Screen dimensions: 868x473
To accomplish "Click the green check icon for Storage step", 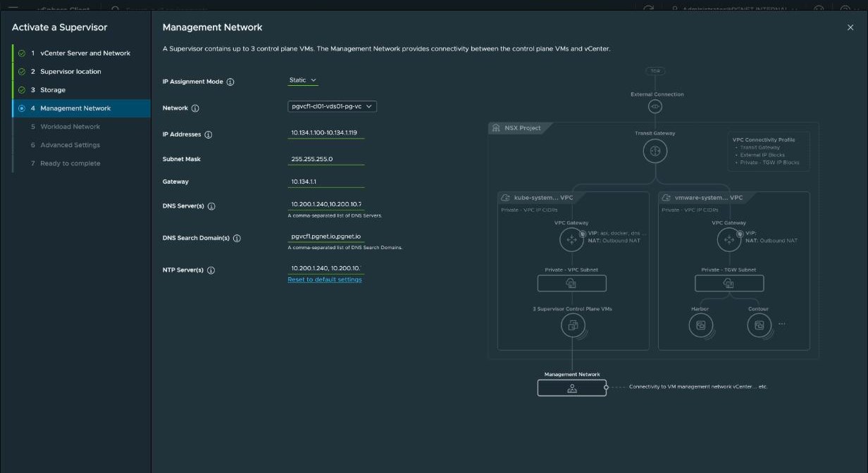I will click(22, 90).
